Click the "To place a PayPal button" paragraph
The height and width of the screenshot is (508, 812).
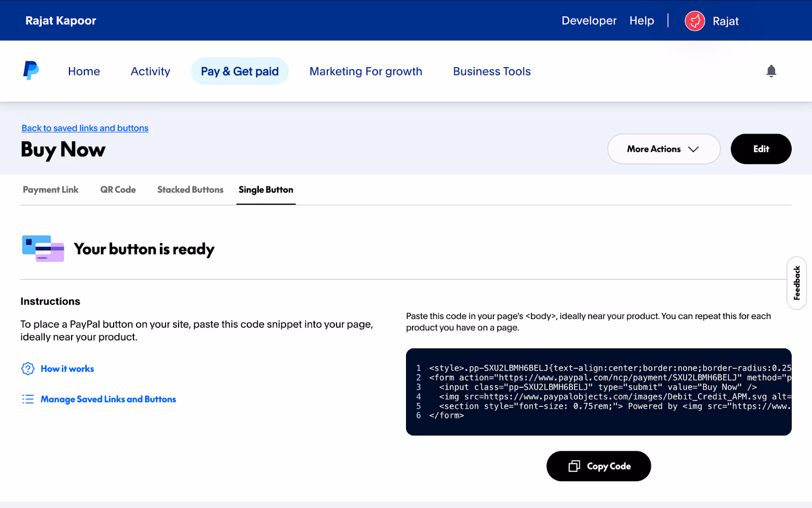click(x=197, y=331)
